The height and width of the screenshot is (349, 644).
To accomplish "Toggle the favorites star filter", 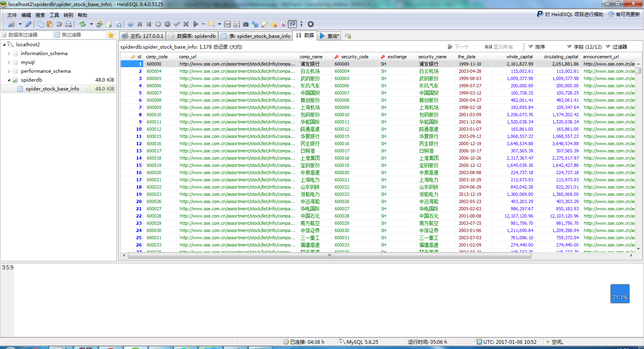I will click(111, 35).
